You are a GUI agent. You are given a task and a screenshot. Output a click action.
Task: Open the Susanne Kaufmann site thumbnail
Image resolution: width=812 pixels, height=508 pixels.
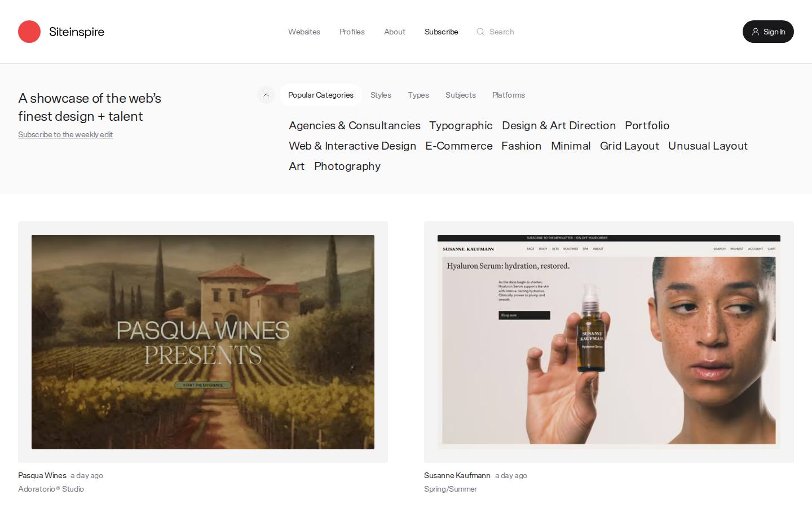609,342
